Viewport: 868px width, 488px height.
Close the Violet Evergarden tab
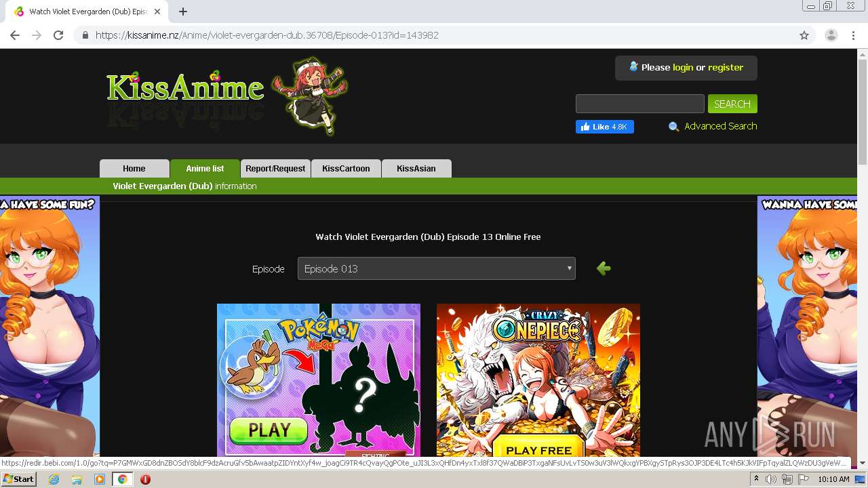pos(157,12)
